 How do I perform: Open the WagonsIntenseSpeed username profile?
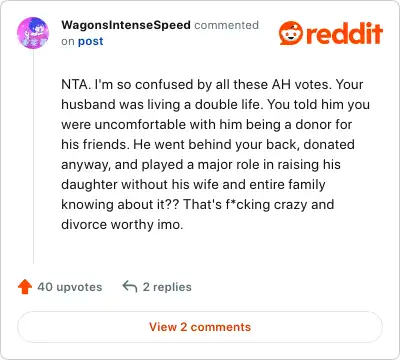click(x=126, y=25)
